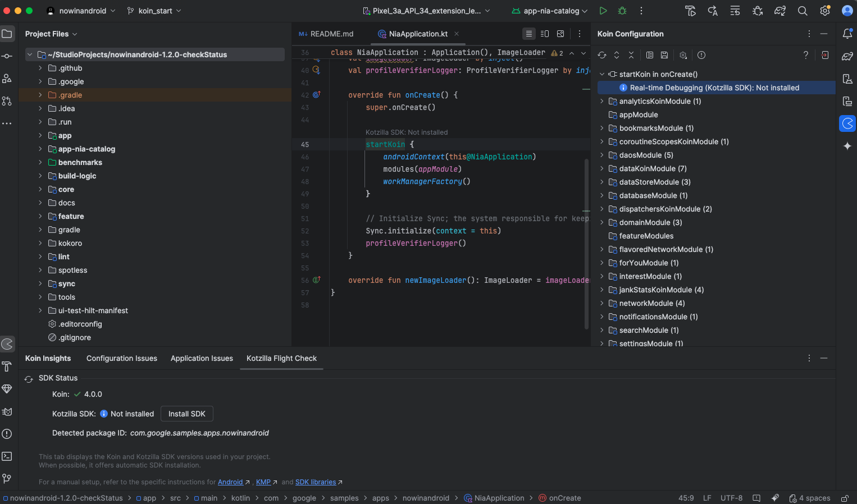Click the Search Everywhere magnifier icon
This screenshot has height=504, width=857.
coord(803,11)
